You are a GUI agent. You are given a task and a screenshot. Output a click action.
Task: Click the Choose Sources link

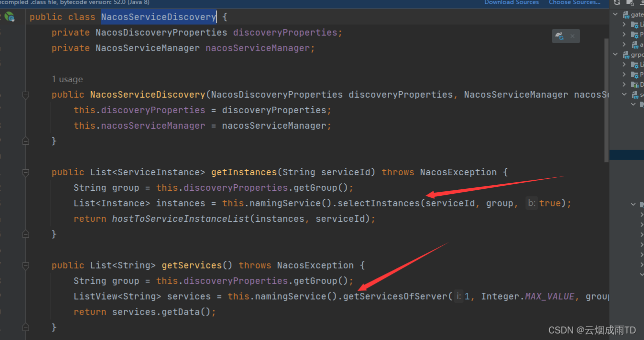[x=574, y=3]
